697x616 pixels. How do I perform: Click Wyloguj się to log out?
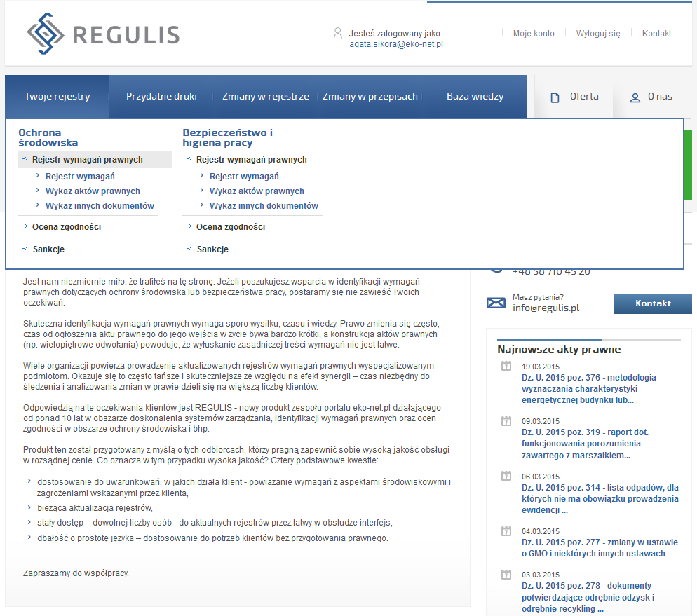(x=598, y=34)
